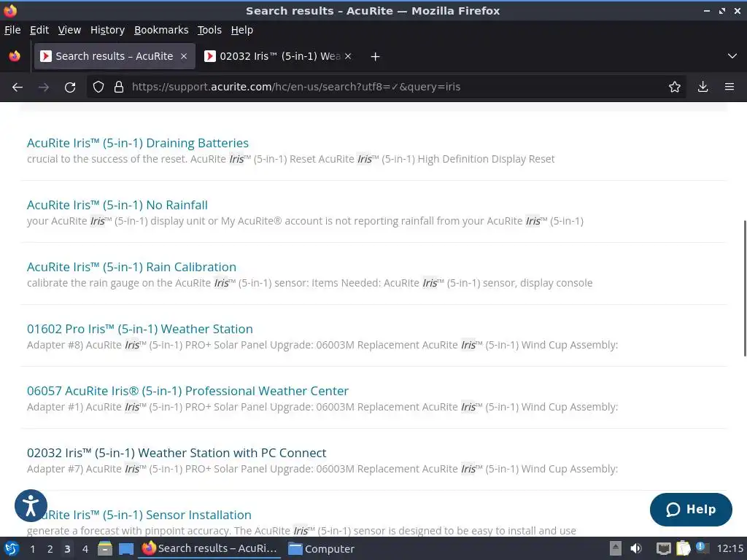Open 01602 Pro Iris Weather Station article
This screenshot has height=560, width=747.
pos(139,329)
